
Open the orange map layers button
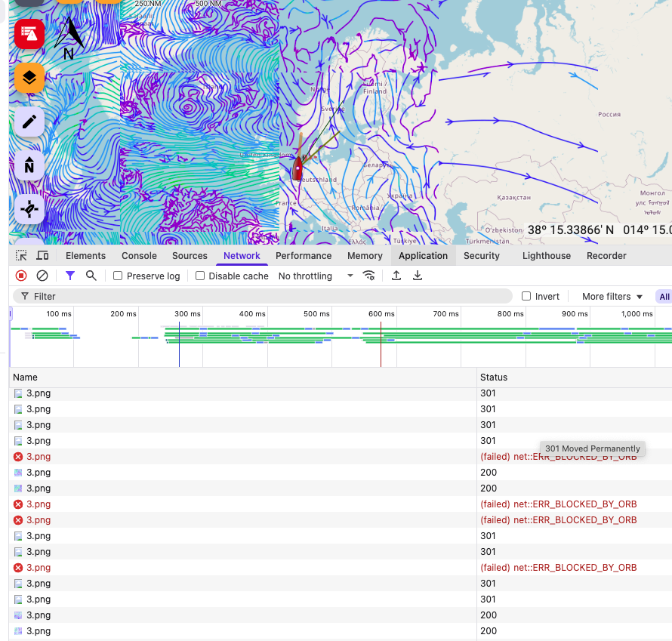[29, 78]
